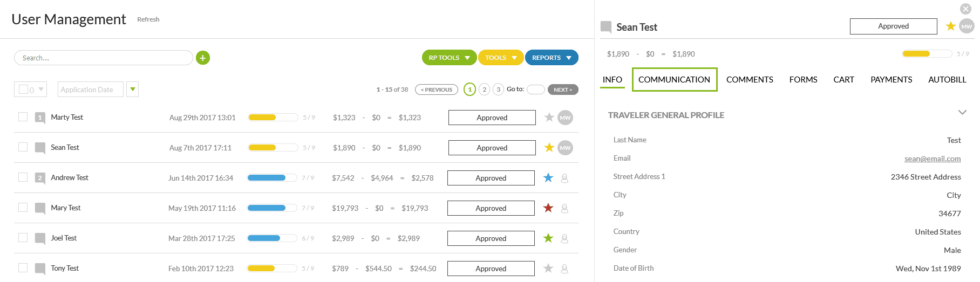
Task: Select the checkbox for Andrew Test
Action: pos(23,177)
